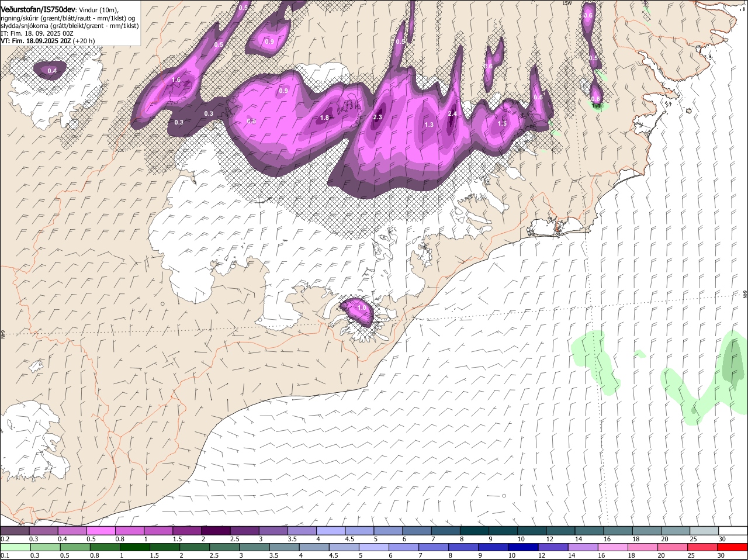Click the bottom-scale blue swatch labeled 7

point(433,547)
